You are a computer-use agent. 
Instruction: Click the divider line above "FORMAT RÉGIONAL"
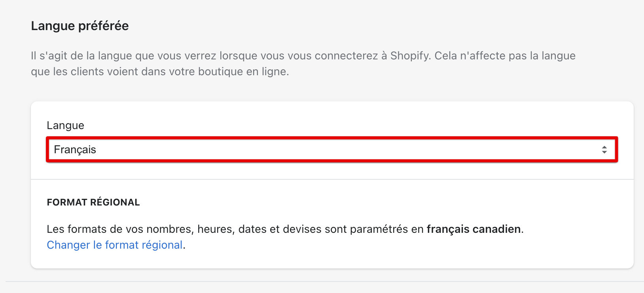(331, 179)
